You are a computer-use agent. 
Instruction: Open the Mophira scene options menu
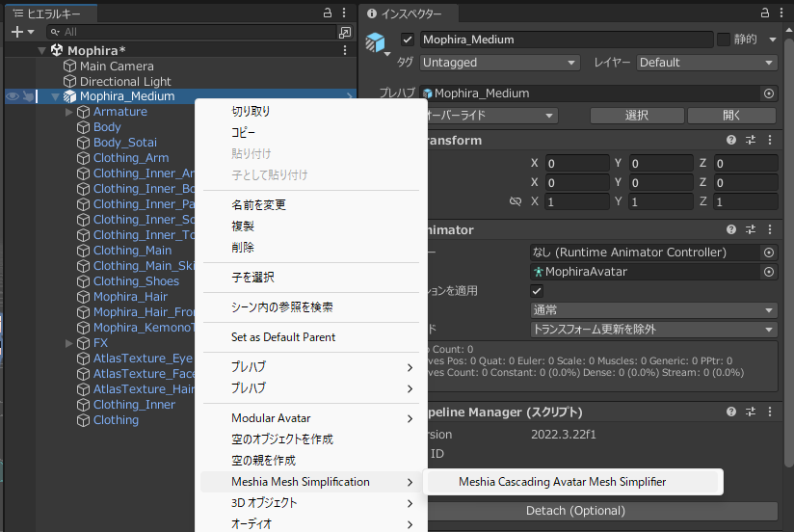pyautogui.click(x=345, y=50)
